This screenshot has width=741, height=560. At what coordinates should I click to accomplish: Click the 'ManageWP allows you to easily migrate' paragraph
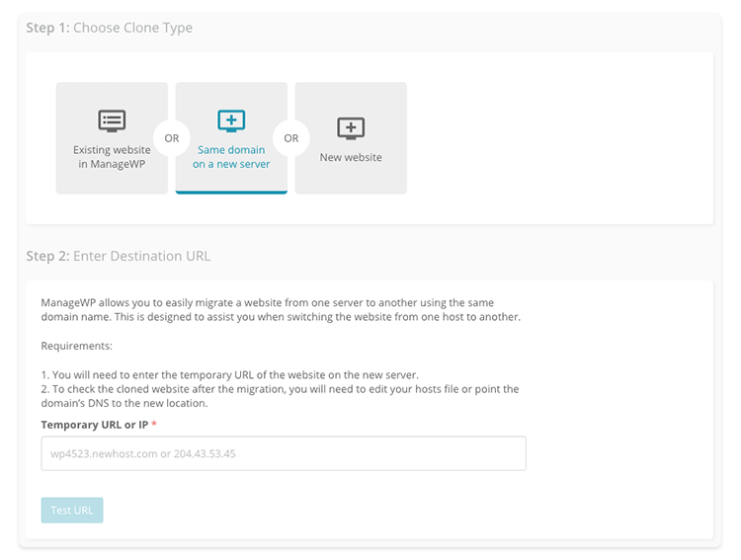coord(281,309)
